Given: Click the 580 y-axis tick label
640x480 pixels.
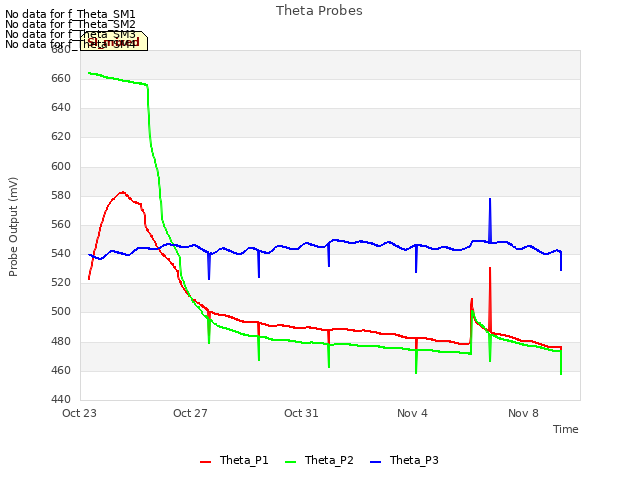Looking at the screenshot, I should tap(61, 196).
